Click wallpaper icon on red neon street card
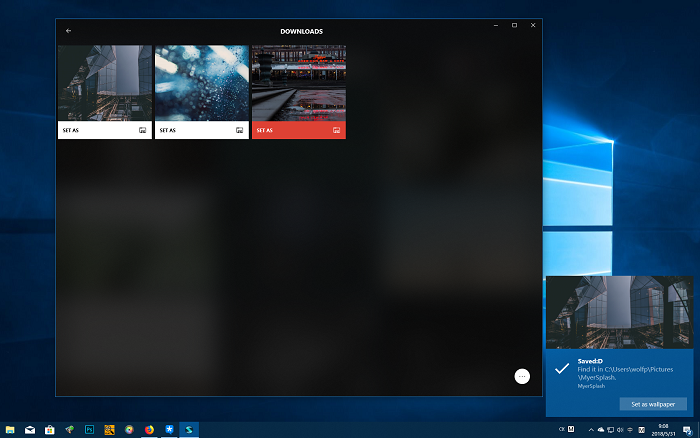 pos(336,130)
